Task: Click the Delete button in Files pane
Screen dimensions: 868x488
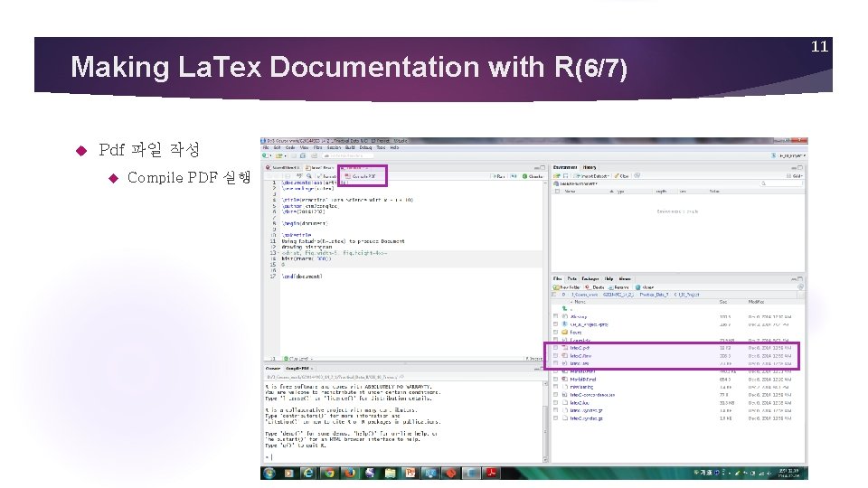Action: tap(595, 287)
